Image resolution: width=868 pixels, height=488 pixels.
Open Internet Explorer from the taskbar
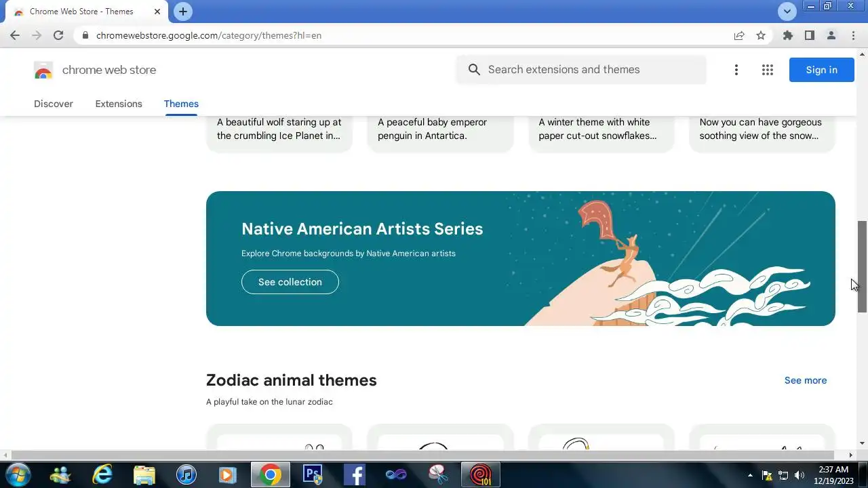click(x=103, y=474)
